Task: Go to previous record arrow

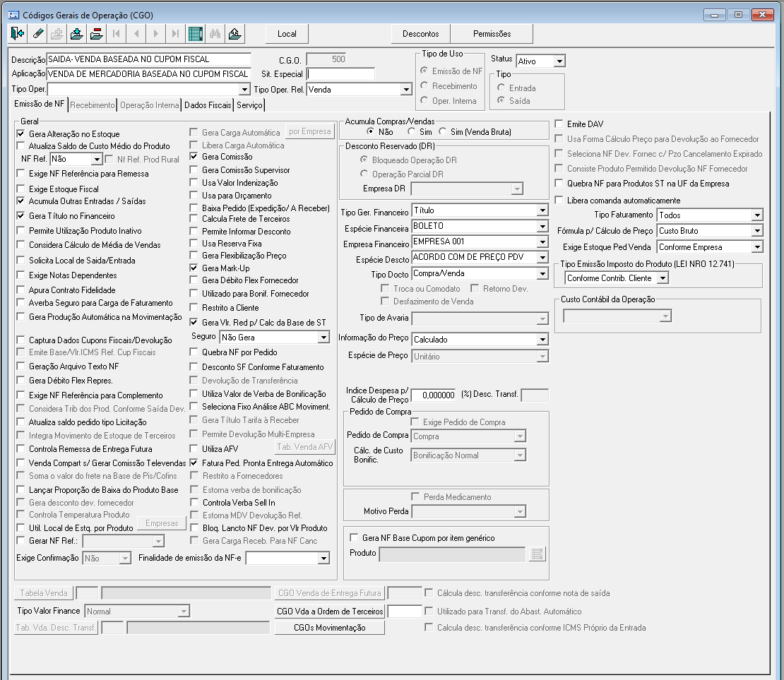Action: click(x=136, y=34)
